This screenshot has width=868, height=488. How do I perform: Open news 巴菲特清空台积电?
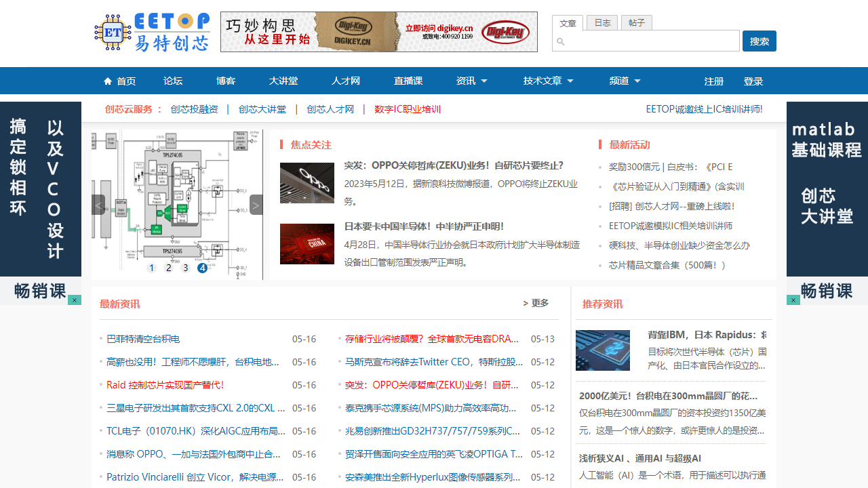(143, 339)
